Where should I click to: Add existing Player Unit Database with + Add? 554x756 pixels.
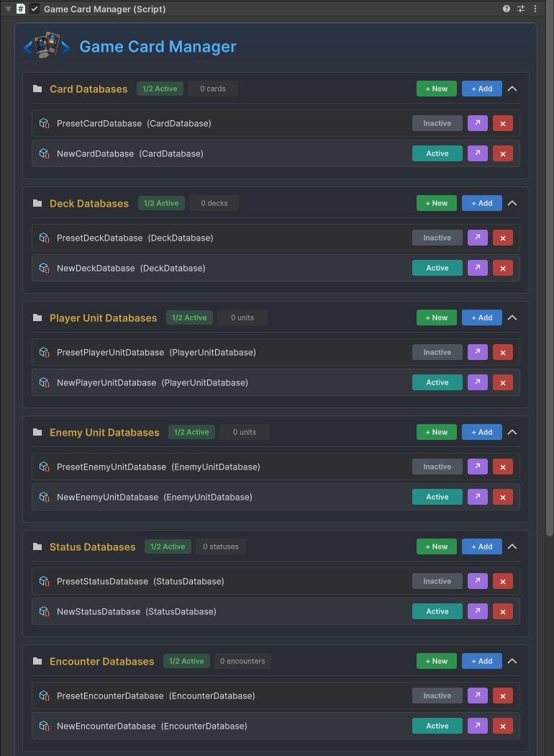[482, 318]
